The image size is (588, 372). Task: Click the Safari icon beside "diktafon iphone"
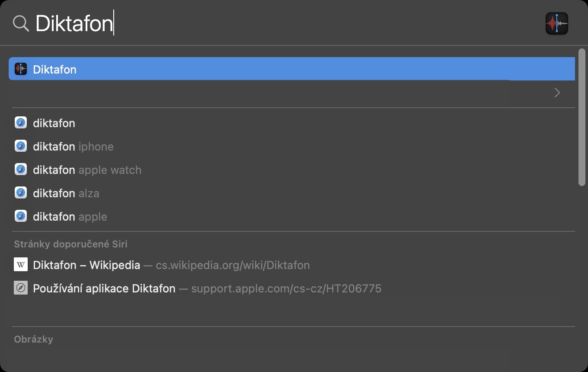coord(21,146)
